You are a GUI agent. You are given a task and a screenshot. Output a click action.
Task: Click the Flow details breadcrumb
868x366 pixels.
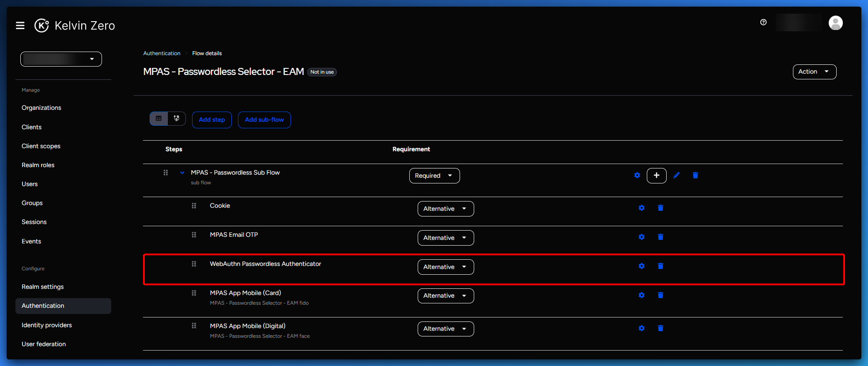pos(207,53)
